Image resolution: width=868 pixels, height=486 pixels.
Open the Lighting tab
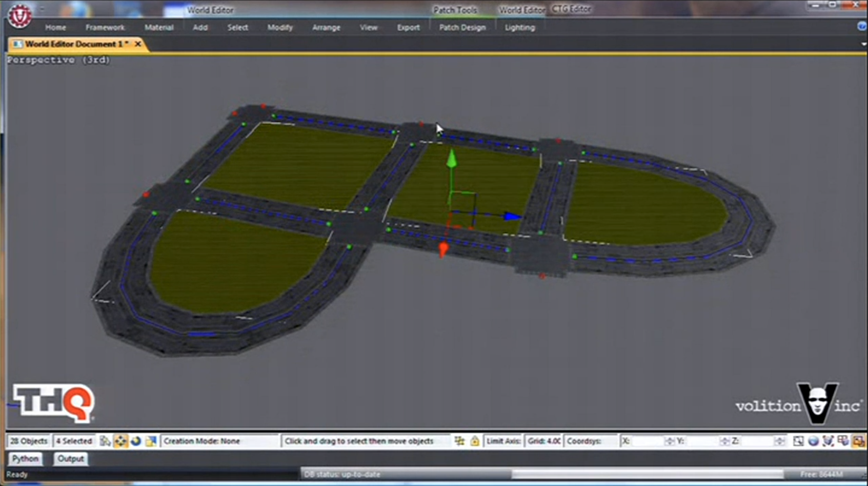pos(519,28)
